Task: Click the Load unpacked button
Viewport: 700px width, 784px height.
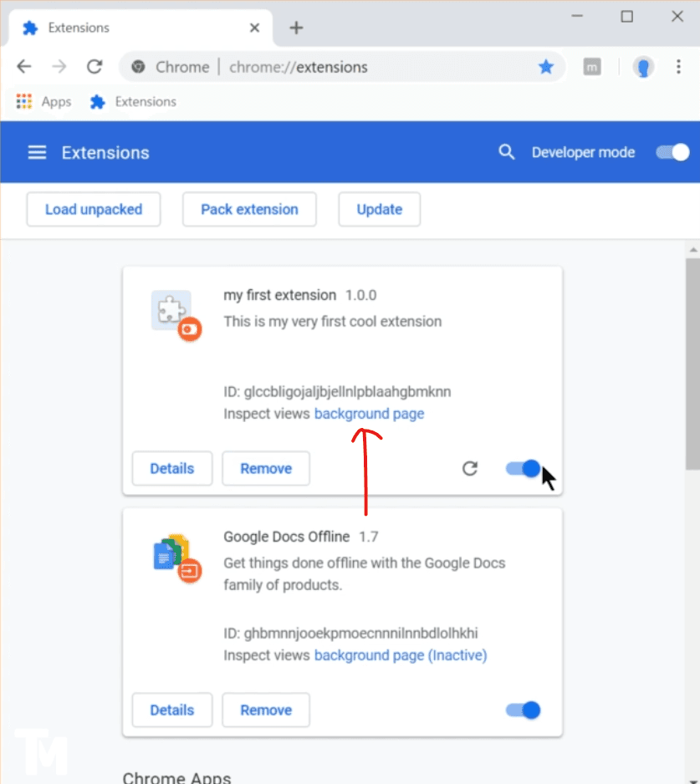Action: click(94, 209)
